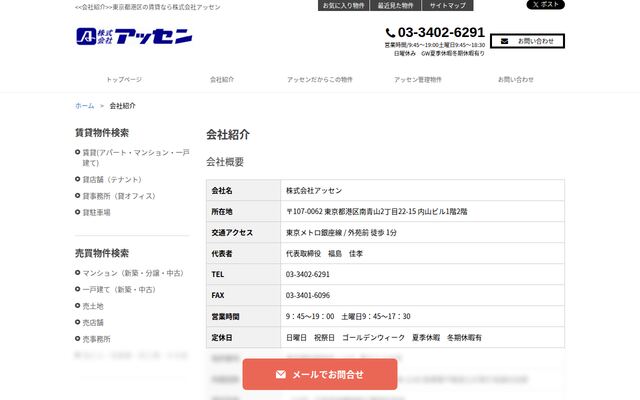Click the envelope icon in お問い合わせ button

504,41
